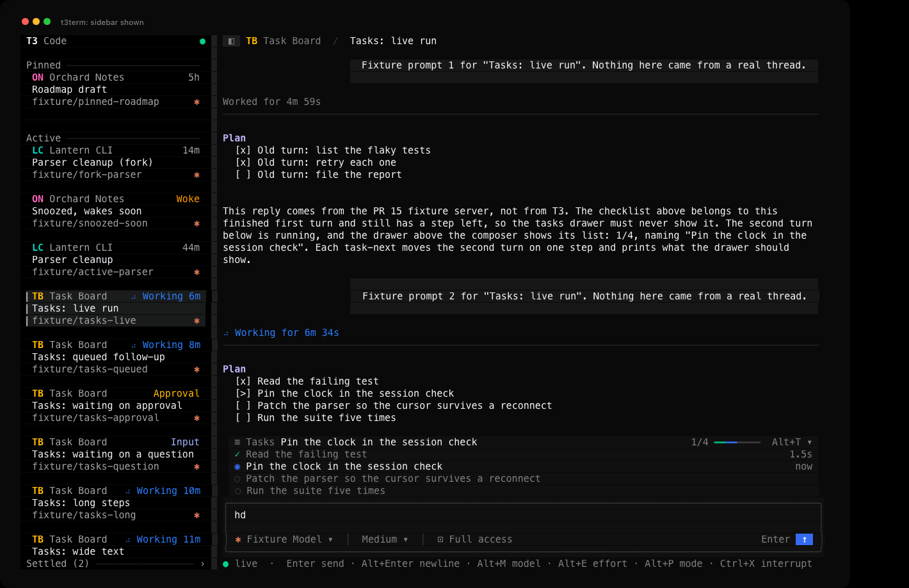Screen dimensions: 909x588
Task: Click the asterisk next to fixture/fork-parser
Action: (x=197, y=175)
